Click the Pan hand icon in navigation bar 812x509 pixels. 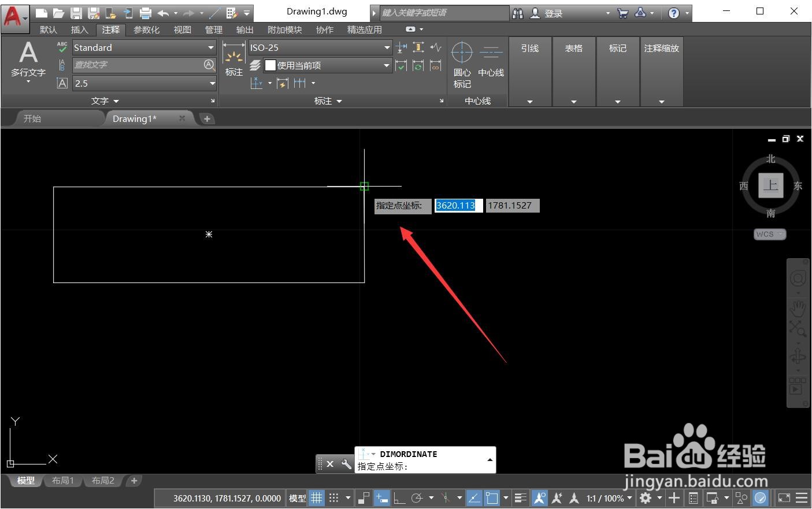click(x=798, y=309)
